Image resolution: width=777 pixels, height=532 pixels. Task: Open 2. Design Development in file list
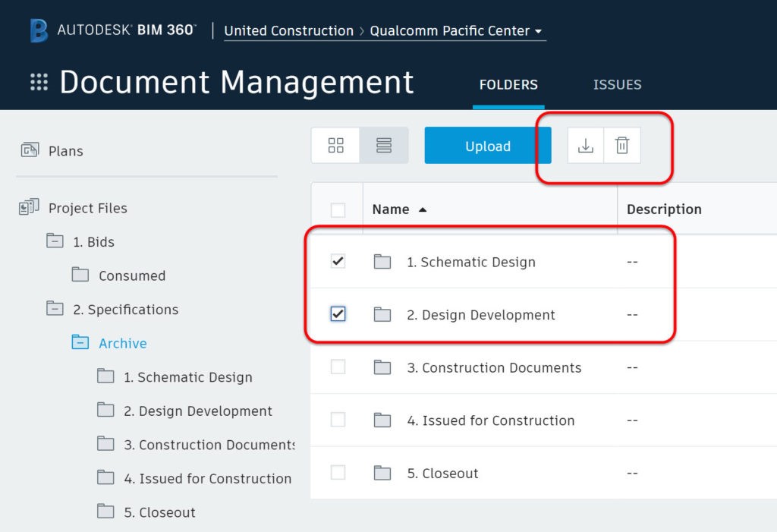tap(481, 315)
